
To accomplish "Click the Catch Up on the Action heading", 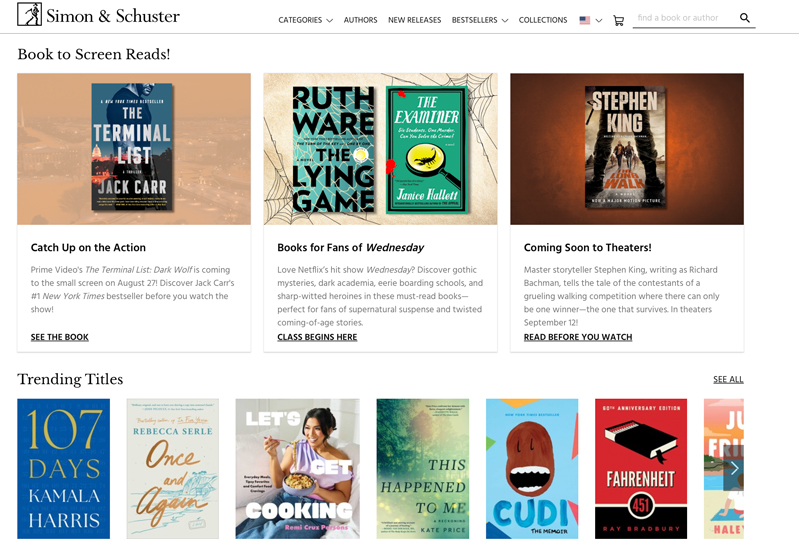I will [88, 248].
